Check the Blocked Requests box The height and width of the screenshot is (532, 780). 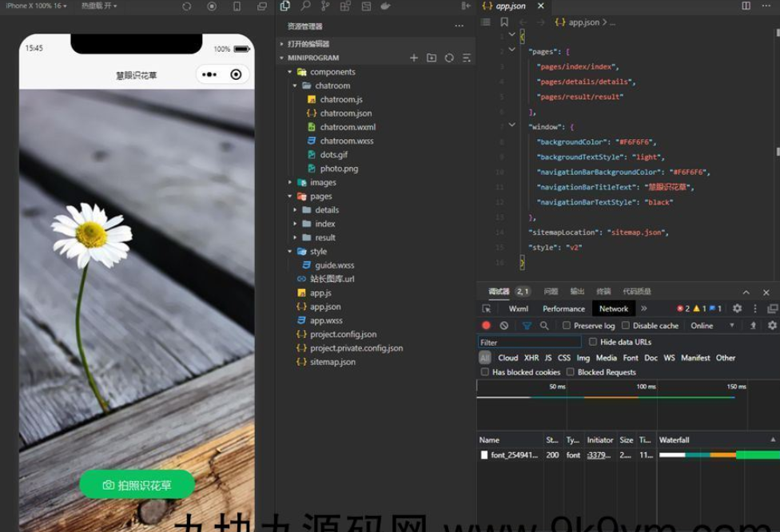570,372
